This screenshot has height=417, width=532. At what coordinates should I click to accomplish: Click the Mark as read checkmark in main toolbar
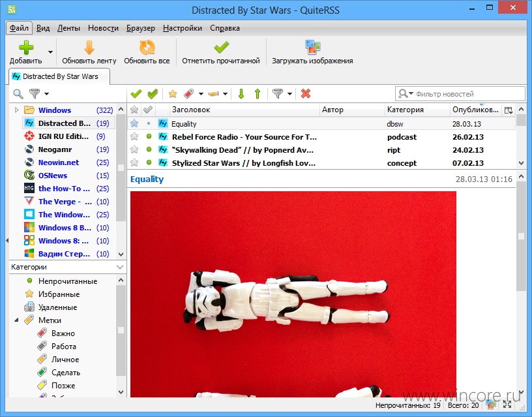tap(221, 48)
